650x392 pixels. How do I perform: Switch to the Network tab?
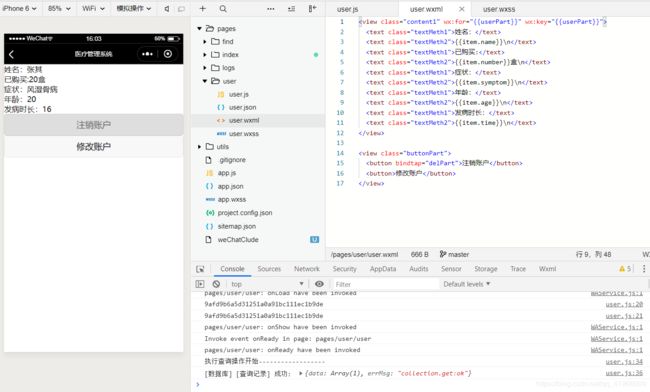point(307,269)
